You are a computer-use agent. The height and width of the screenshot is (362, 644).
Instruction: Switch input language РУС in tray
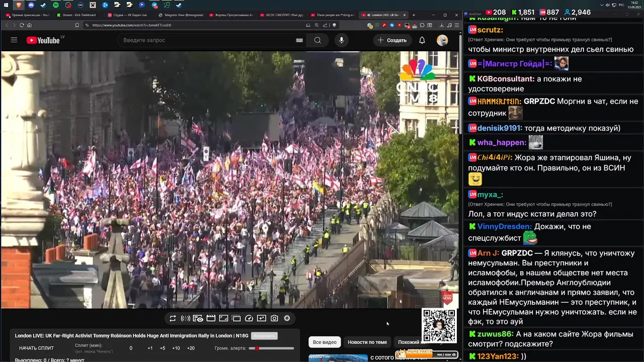[621, 5]
